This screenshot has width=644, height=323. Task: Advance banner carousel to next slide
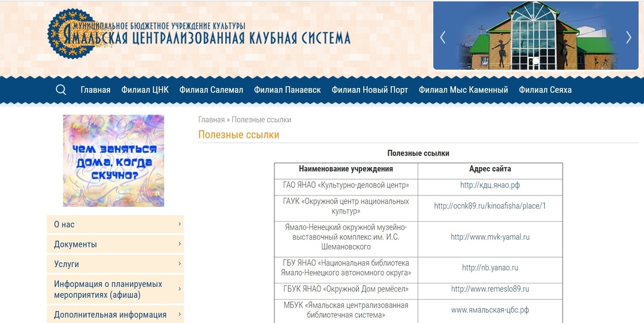pos(628,37)
